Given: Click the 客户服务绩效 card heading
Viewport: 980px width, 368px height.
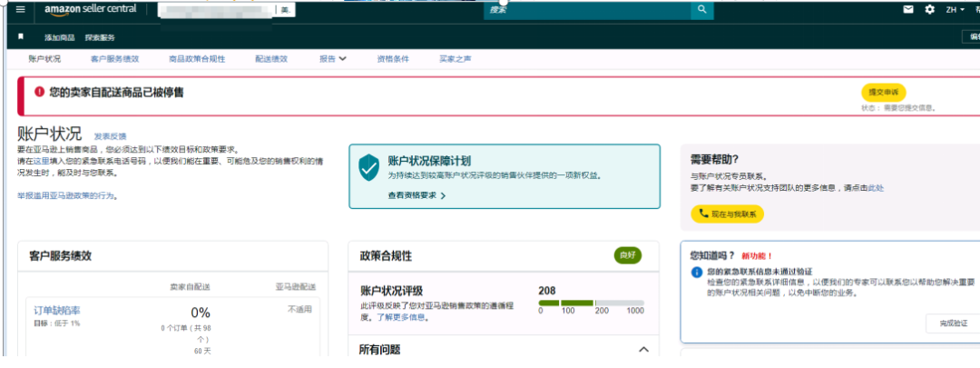Looking at the screenshot, I should click(61, 255).
